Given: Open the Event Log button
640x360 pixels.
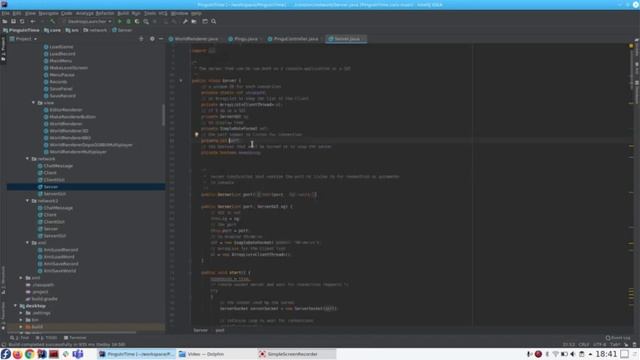Looking at the screenshot, I should (618, 338).
